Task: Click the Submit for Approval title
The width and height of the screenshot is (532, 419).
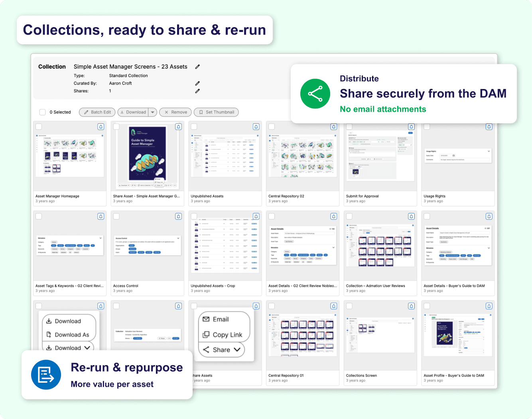Action: 362,196
